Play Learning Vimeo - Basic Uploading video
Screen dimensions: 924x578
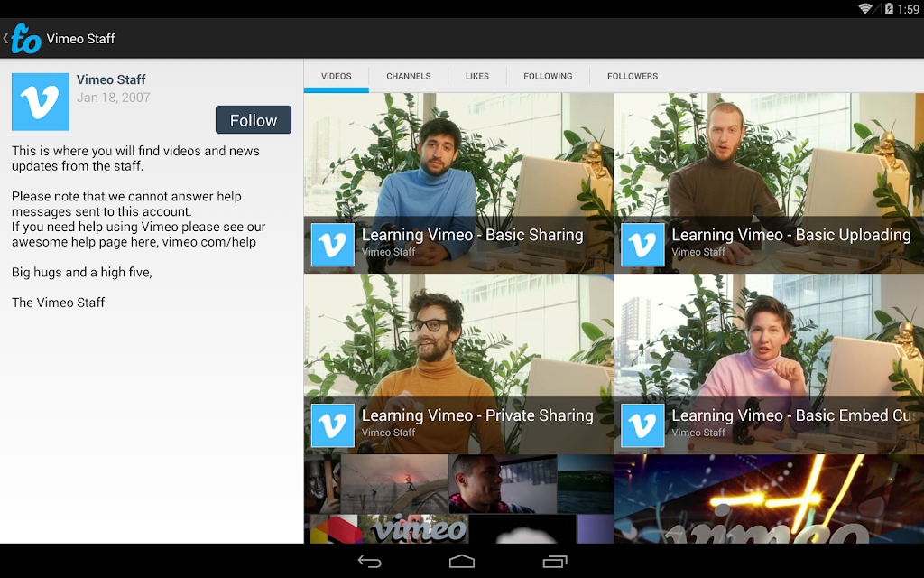(769, 182)
